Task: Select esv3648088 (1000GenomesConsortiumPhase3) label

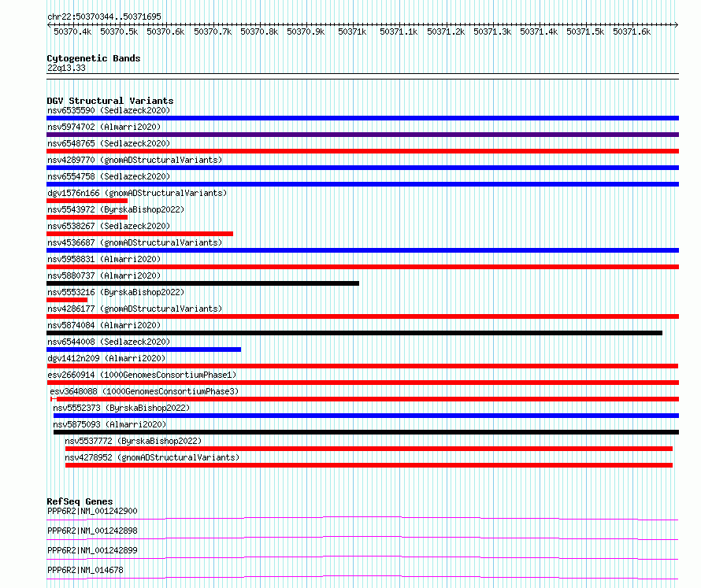Action: [x=144, y=391]
